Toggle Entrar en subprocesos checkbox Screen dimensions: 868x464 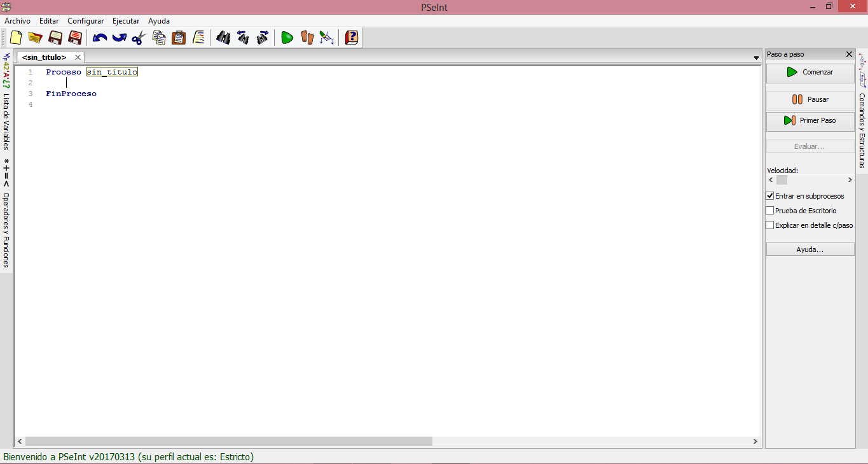point(770,196)
